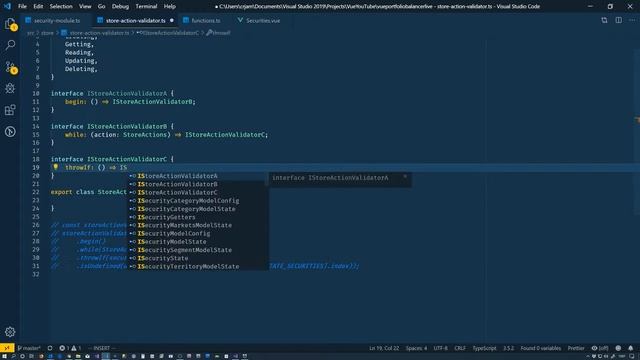
Task: Click the unsaved dot on store-action-validator.ts tab
Action: coord(172,20)
